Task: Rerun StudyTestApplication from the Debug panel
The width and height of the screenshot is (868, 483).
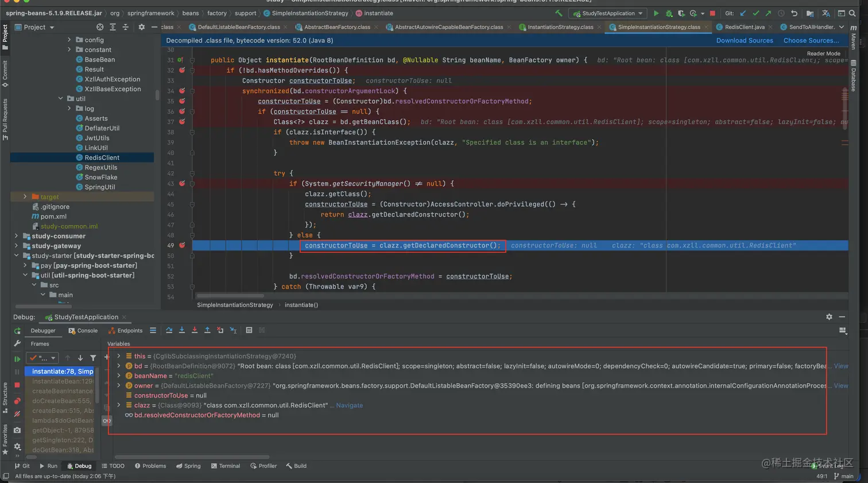Action: coord(17,331)
